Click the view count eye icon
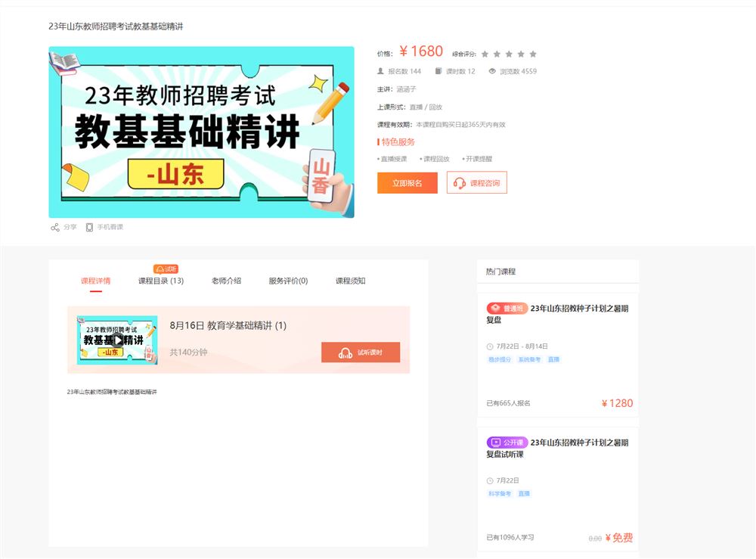Image resolution: width=756 pixels, height=559 pixels. pyautogui.click(x=492, y=71)
